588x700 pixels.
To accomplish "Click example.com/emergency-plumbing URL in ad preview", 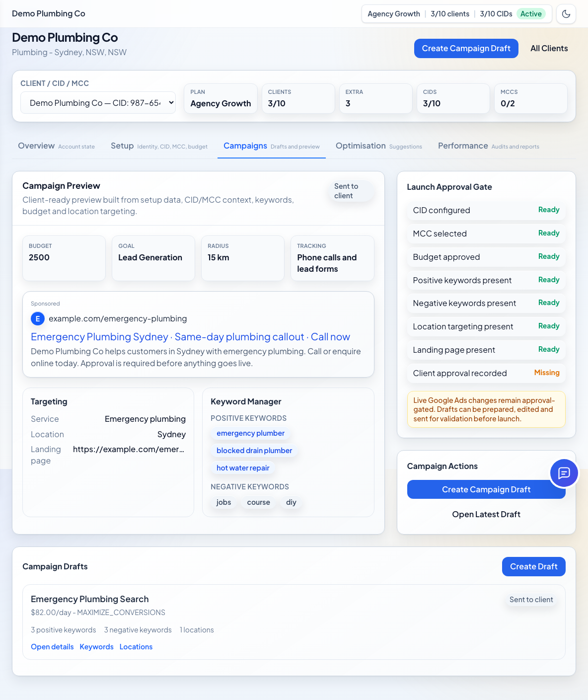I will click(x=118, y=318).
